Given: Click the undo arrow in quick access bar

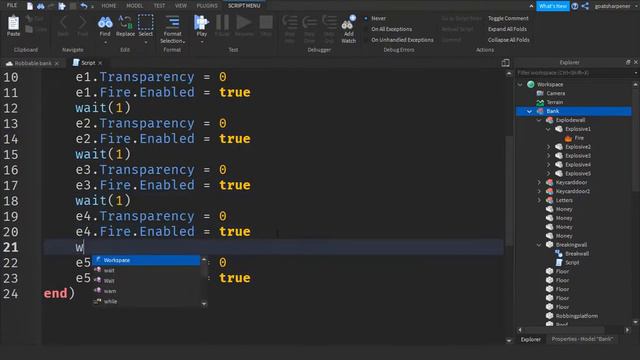Looking at the screenshot, I should [84, 6].
